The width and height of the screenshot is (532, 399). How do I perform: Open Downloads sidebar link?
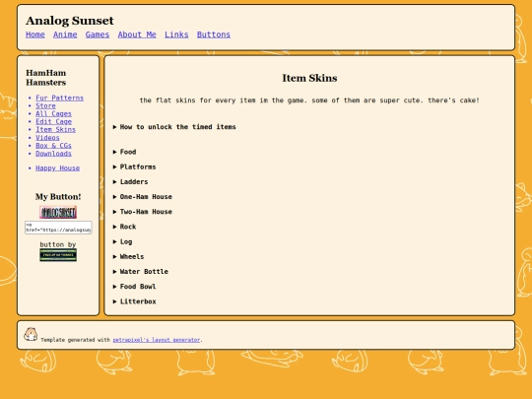pyautogui.click(x=53, y=154)
